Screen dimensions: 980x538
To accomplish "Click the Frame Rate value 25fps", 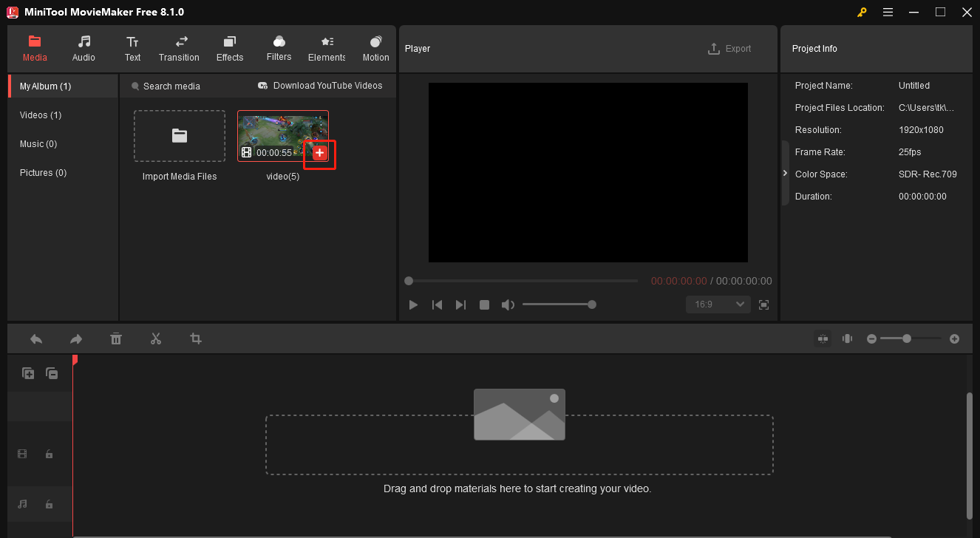I will click(910, 152).
